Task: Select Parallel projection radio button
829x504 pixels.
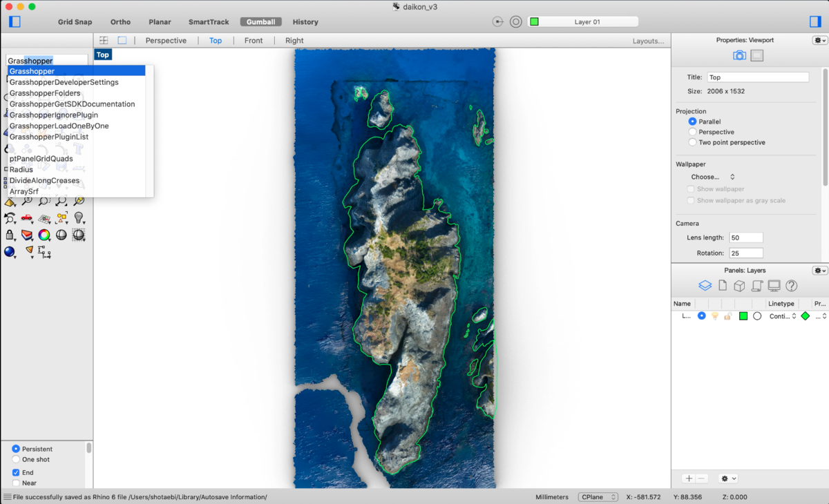Action: click(692, 122)
